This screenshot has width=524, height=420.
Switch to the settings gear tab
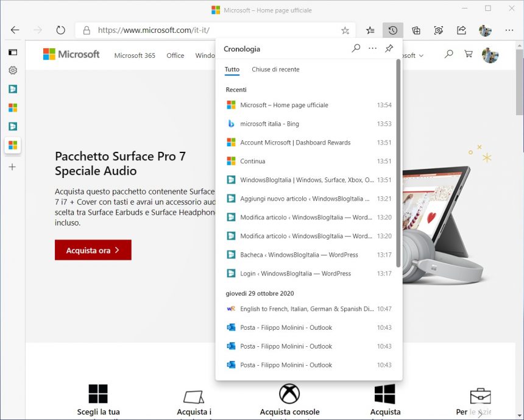click(13, 70)
